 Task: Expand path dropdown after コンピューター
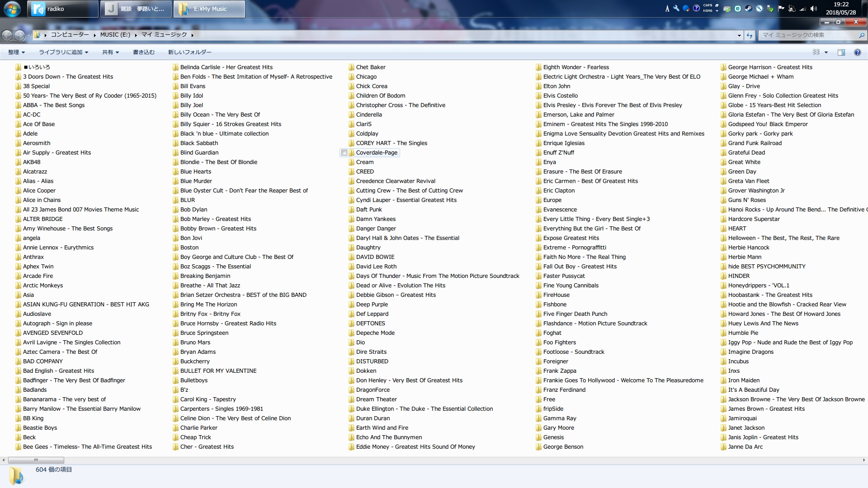pyautogui.click(x=95, y=35)
